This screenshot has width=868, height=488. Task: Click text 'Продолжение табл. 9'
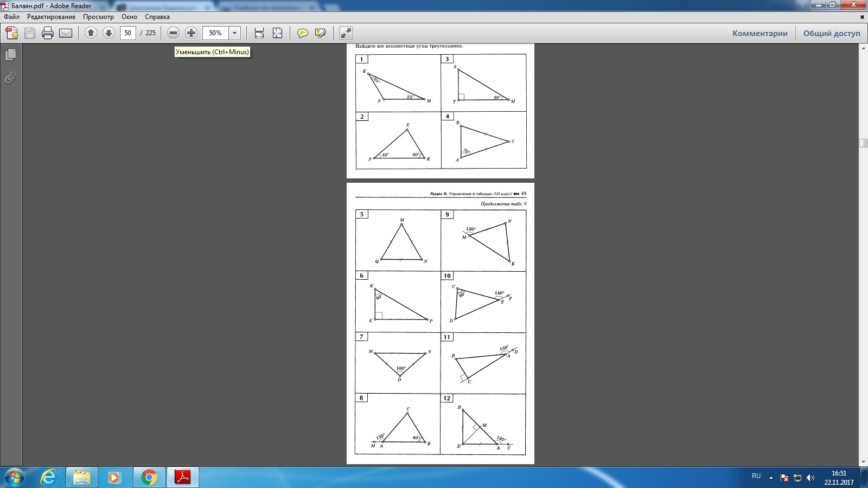point(503,204)
